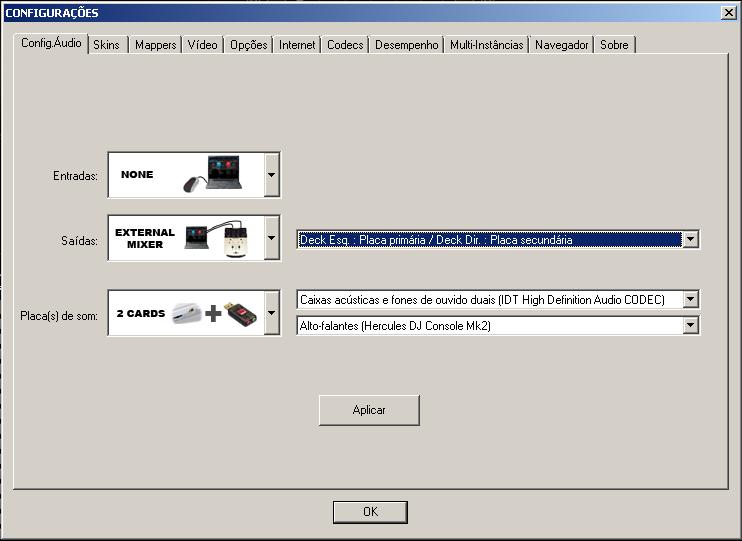Click the CONFIGURAÇÕES title bar text

(x=52, y=13)
